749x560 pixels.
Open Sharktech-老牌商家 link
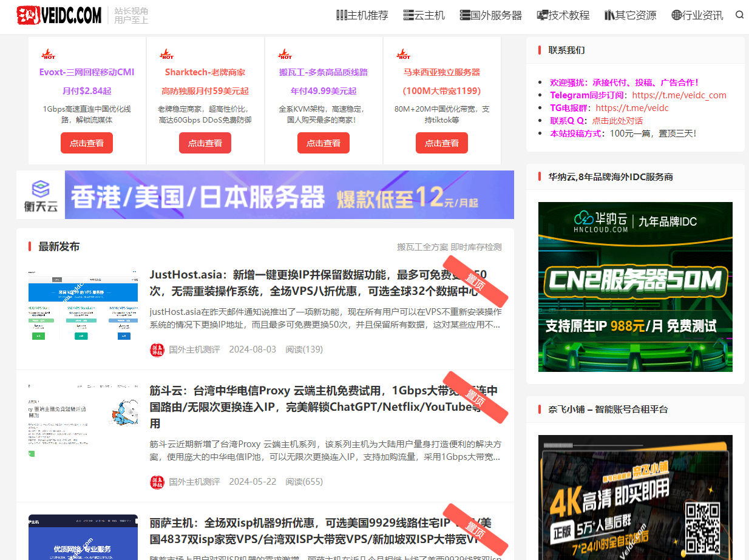tap(205, 72)
